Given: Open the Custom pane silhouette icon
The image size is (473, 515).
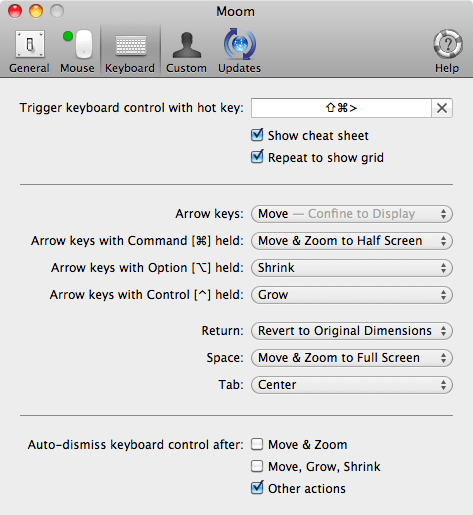Looking at the screenshot, I should pyautogui.click(x=186, y=45).
